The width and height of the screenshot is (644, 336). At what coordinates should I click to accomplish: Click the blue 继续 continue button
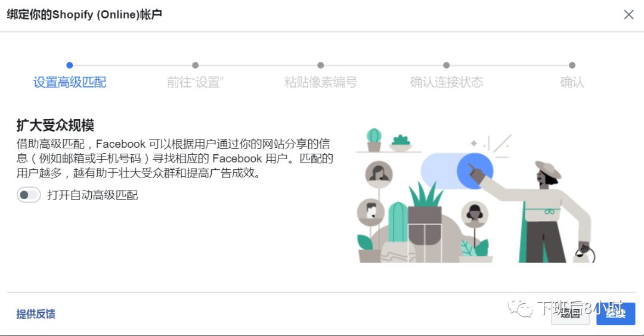615,314
